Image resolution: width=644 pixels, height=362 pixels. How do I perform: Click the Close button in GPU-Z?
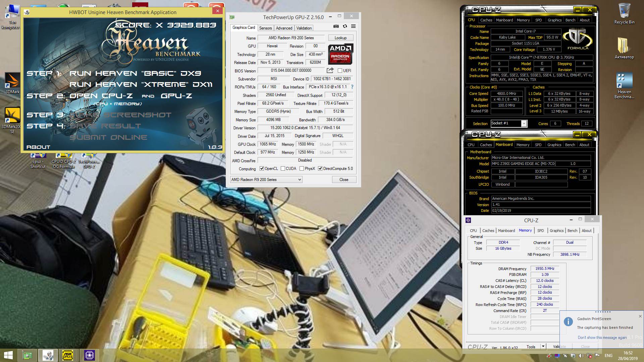[344, 180]
